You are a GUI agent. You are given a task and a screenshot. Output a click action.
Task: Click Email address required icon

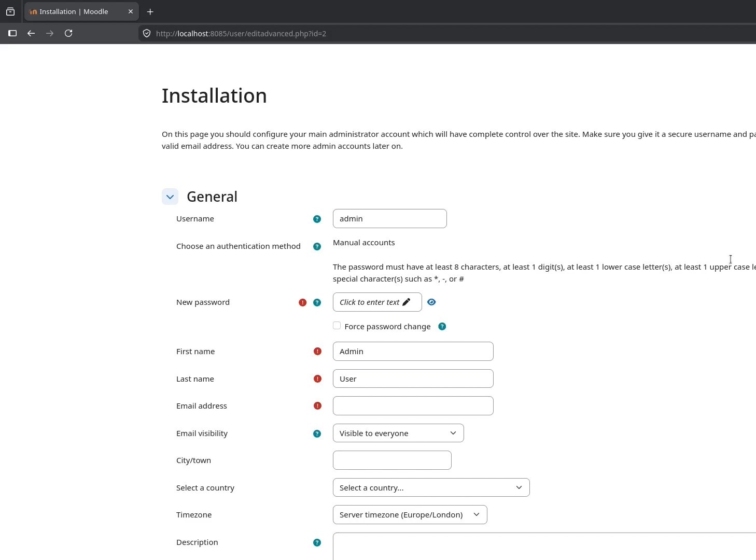pyautogui.click(x=317, y=406)
